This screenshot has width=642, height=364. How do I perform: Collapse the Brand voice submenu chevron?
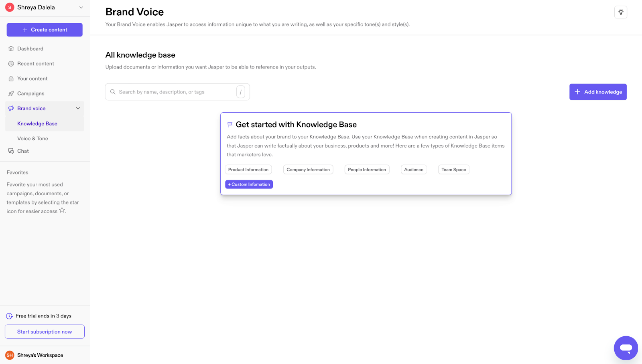pos(78,108)
